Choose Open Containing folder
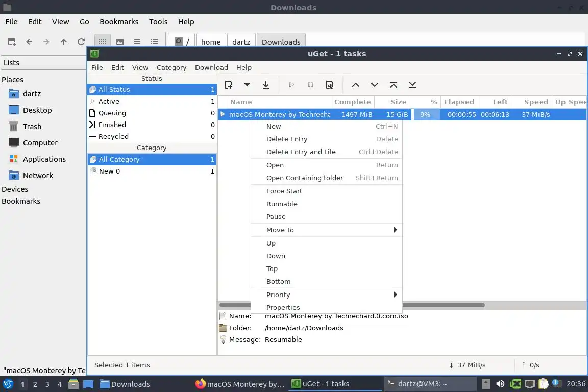The height and width of the screenshot is (392, 588). [x=326, y=178]
